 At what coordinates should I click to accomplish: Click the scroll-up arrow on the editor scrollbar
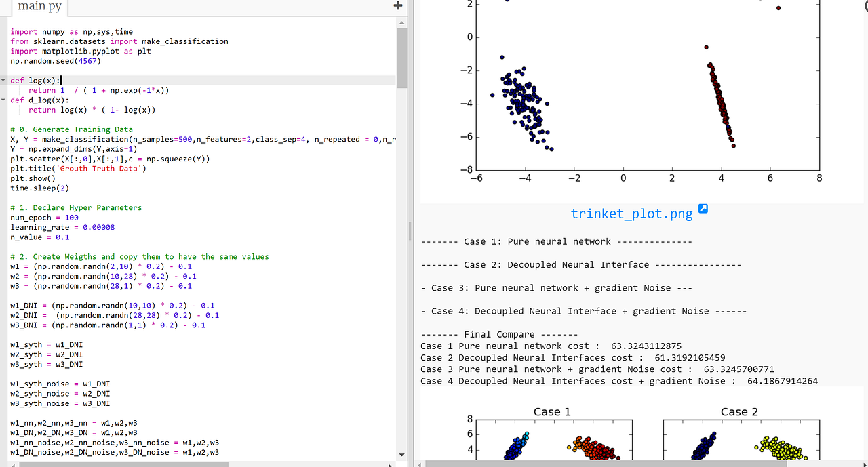point(402,21)
